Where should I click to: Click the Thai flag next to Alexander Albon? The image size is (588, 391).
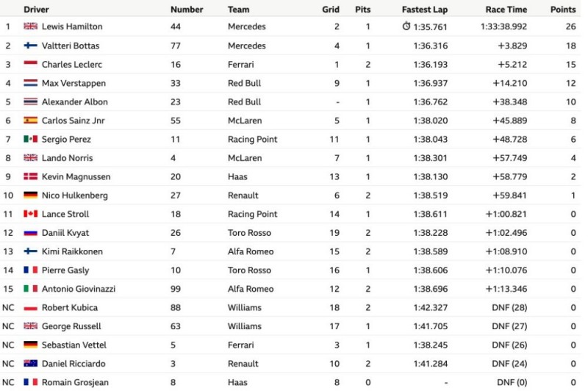[x=30, y=101]
